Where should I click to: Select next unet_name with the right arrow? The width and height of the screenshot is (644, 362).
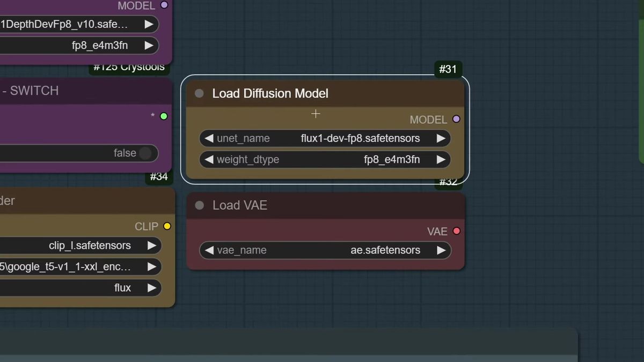441,138
